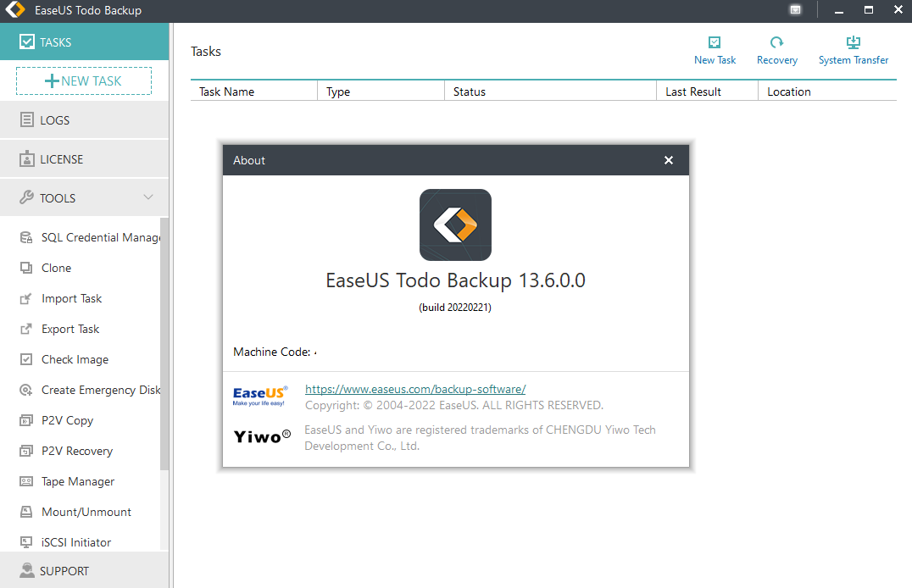The width and height of the screenshot is (912, 588).
Task: Open the Tools section
Action: click(x=85, y=197)
